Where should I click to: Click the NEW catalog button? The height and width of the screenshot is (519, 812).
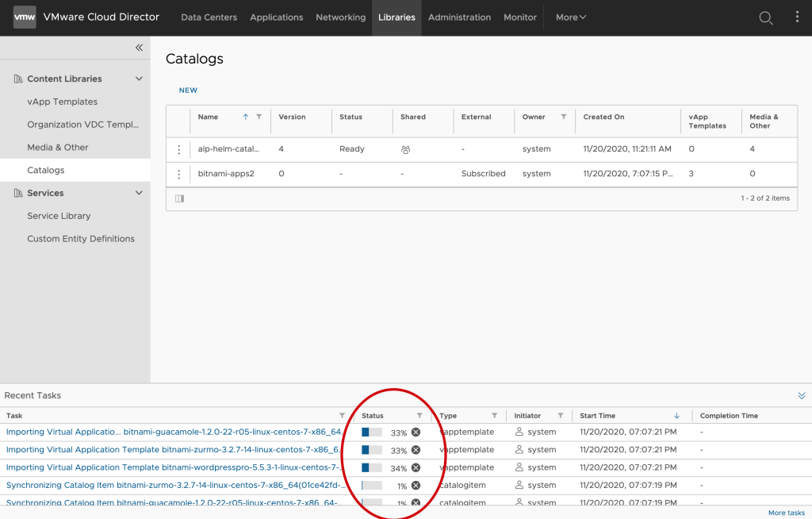coord(188,90)
